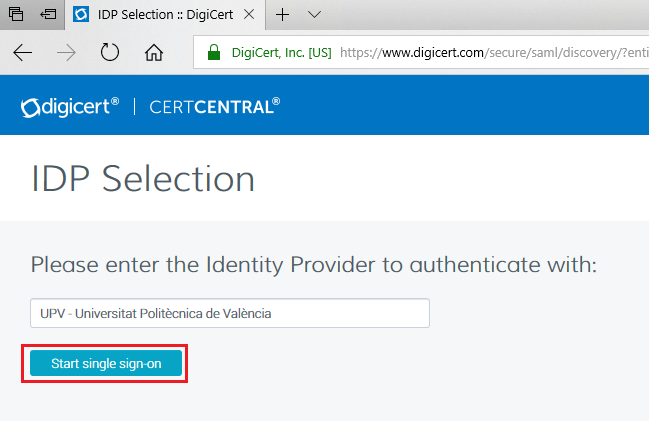
Task: Click the Back navigation arrow
Action: click(x=22, y=52)
